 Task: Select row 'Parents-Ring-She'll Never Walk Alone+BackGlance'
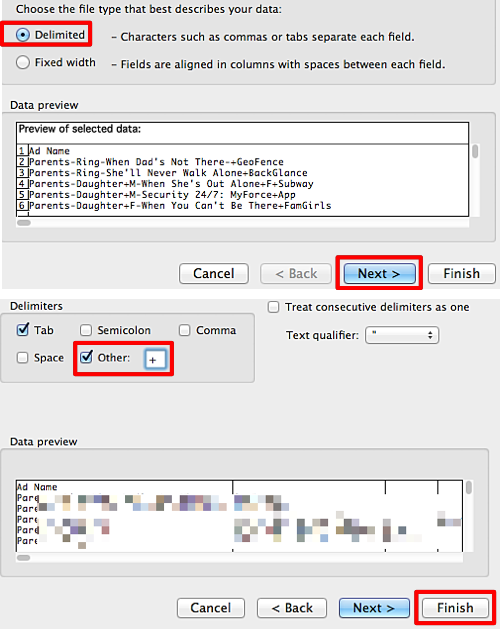point(168,172)
